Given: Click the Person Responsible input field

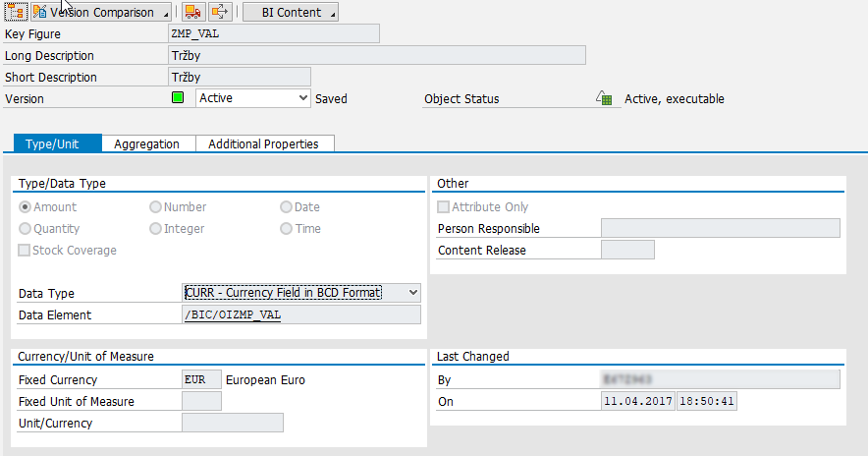Looking at the screenshot, I should [720, 228].
